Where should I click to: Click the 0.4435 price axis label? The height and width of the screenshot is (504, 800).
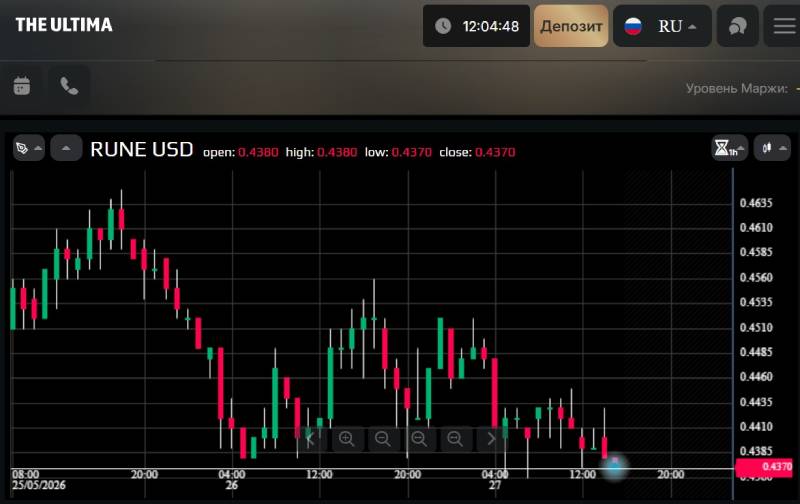coord(756,402)
